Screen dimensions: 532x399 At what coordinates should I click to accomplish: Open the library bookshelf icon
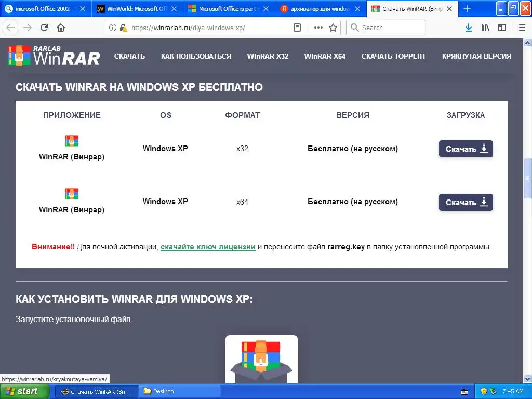[x=485, y=28]
